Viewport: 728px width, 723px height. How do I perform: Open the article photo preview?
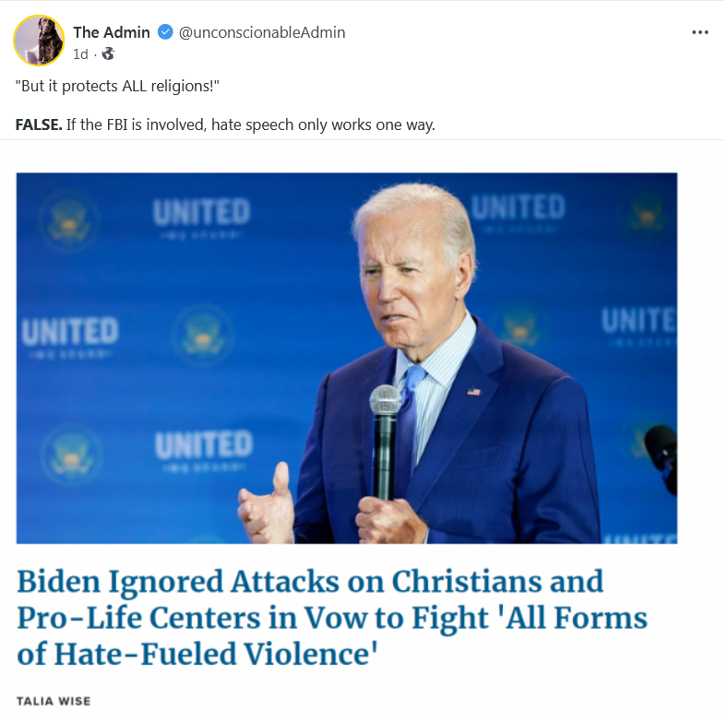pos(347,358)
